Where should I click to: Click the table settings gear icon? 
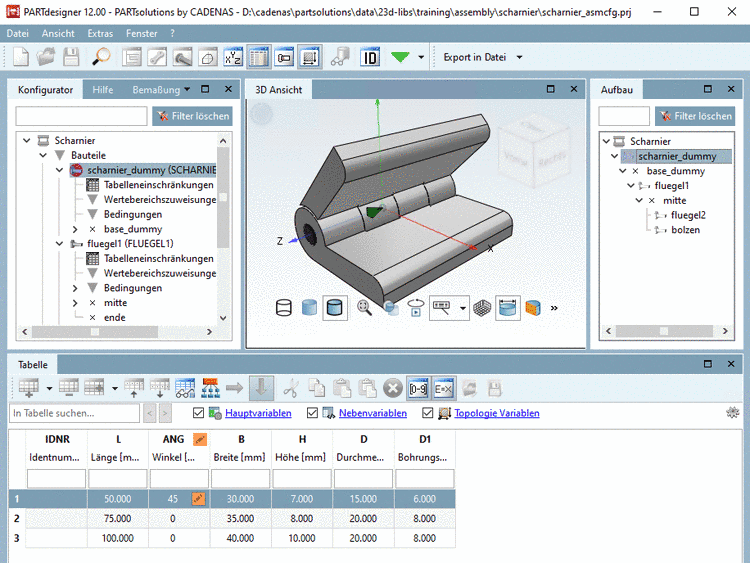click(x=732, y=413)
